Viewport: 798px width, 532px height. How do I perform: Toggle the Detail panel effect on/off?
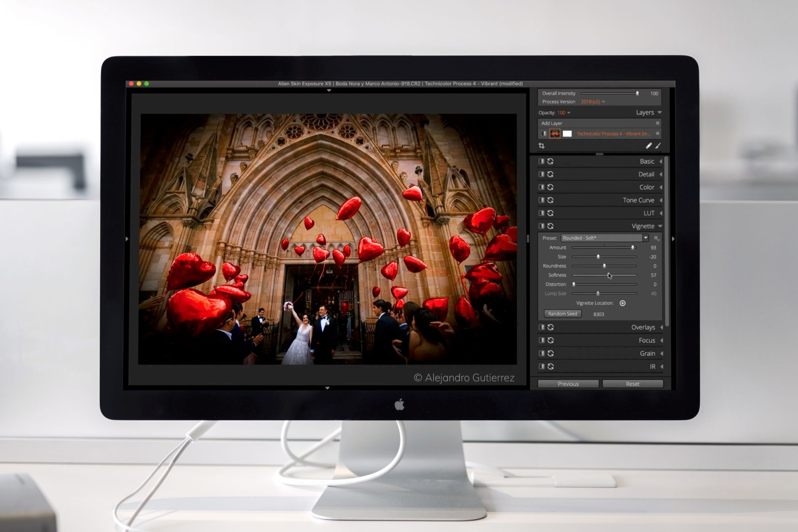tap(541, 174)
